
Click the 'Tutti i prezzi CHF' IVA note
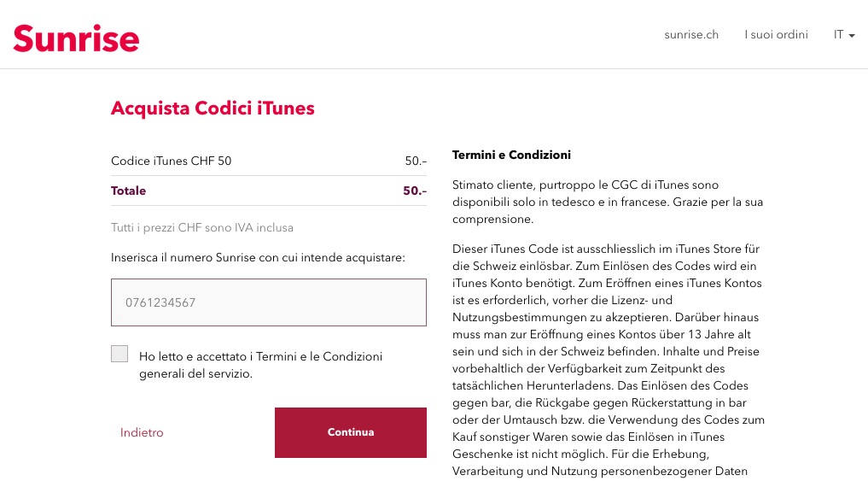tap(202, 227)
